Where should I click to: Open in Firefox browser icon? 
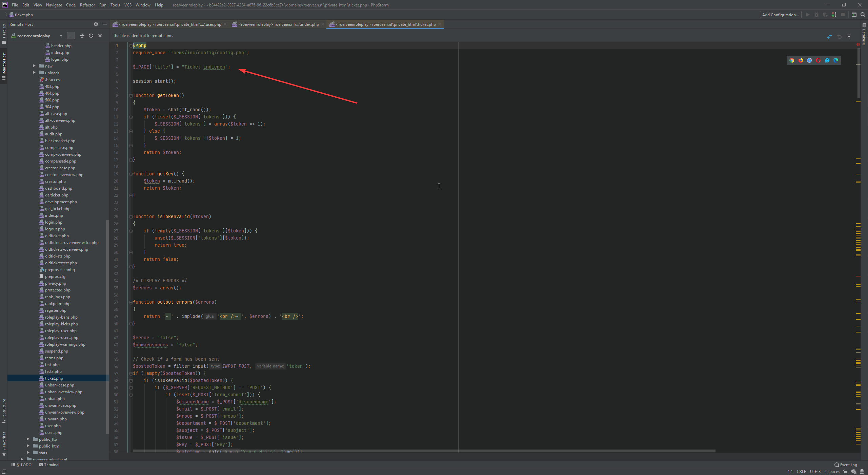(801, 60)
